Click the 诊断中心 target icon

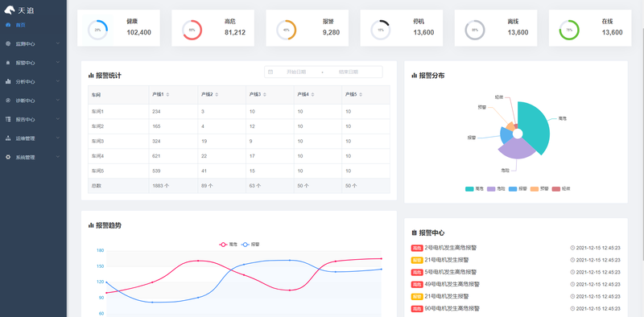coord(8,101)
